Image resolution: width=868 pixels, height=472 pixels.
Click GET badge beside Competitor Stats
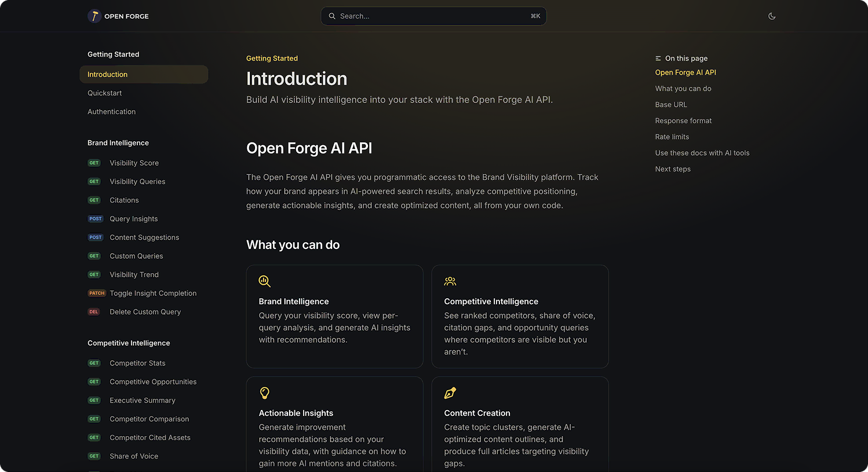[x=94, y=364]
